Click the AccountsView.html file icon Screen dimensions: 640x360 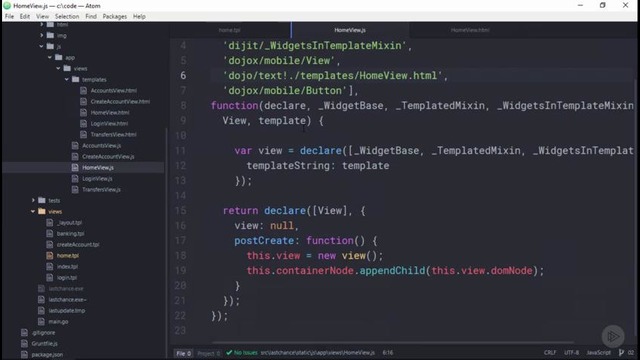click(x=84, y=91)
